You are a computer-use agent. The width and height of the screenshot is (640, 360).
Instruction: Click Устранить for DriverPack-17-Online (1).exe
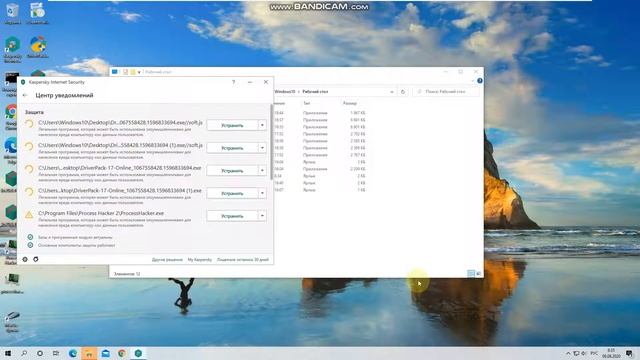click(x=232, y=193)
